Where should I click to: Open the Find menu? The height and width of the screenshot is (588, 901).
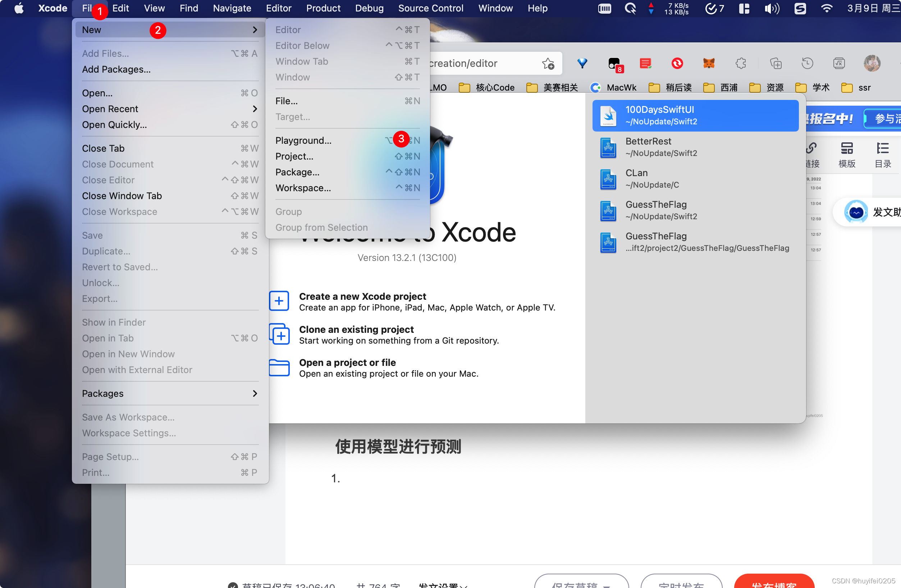coord(188,8)
